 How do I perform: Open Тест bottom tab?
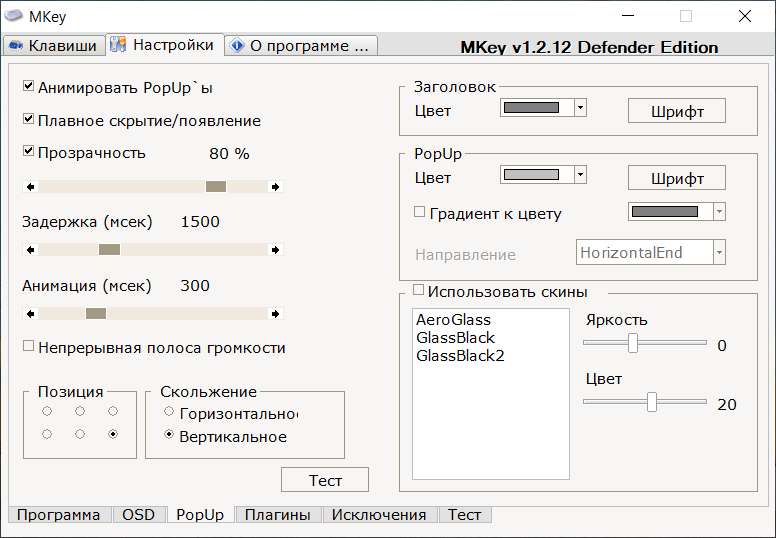pos(464,515)
